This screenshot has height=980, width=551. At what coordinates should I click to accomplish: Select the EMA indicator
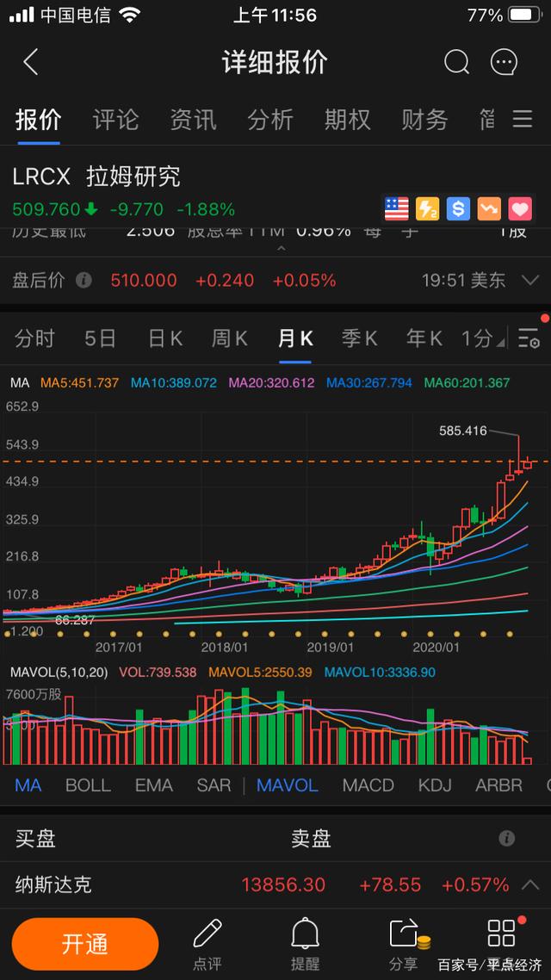click(x=154, y=785)
